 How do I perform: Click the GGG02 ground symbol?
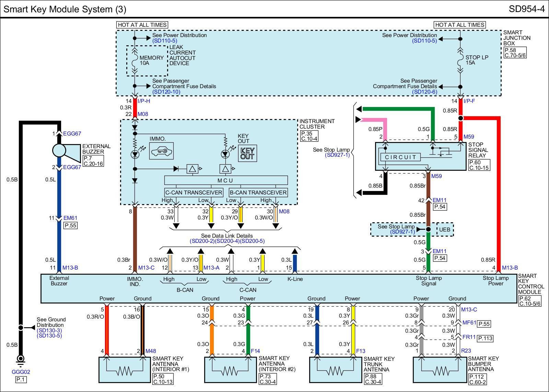point(21,359)
